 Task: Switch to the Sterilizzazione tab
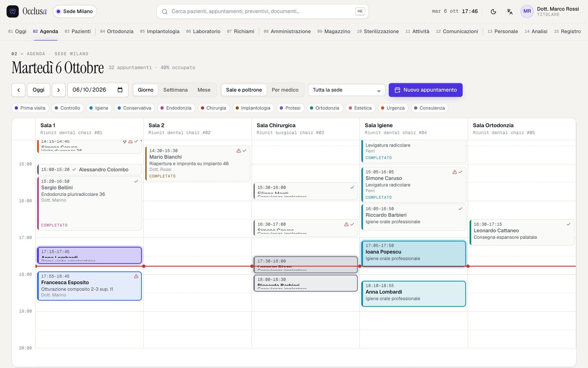(378, 31)
